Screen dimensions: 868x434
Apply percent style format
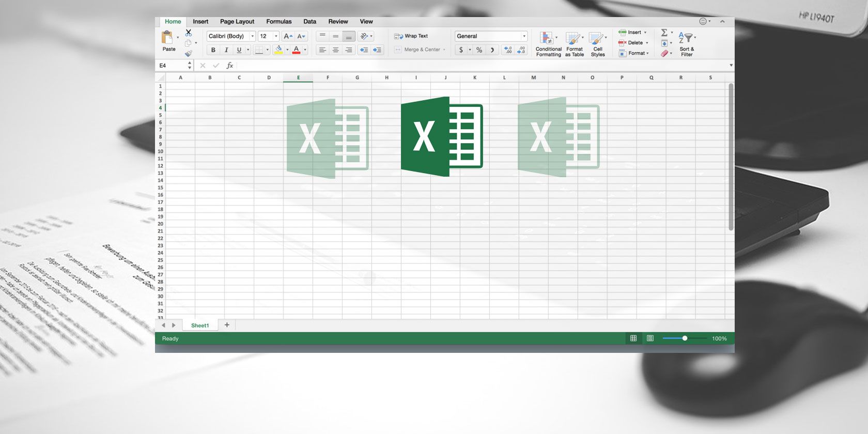tap(479, 50)
